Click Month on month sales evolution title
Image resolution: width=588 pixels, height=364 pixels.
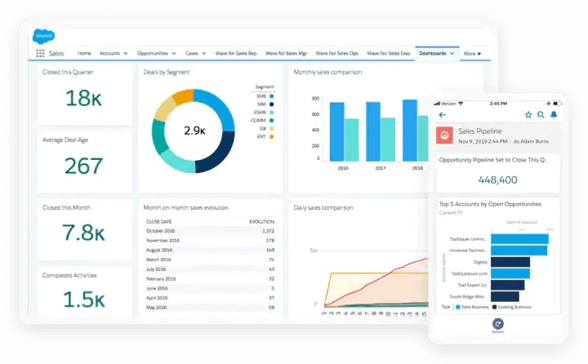point(185,207)
